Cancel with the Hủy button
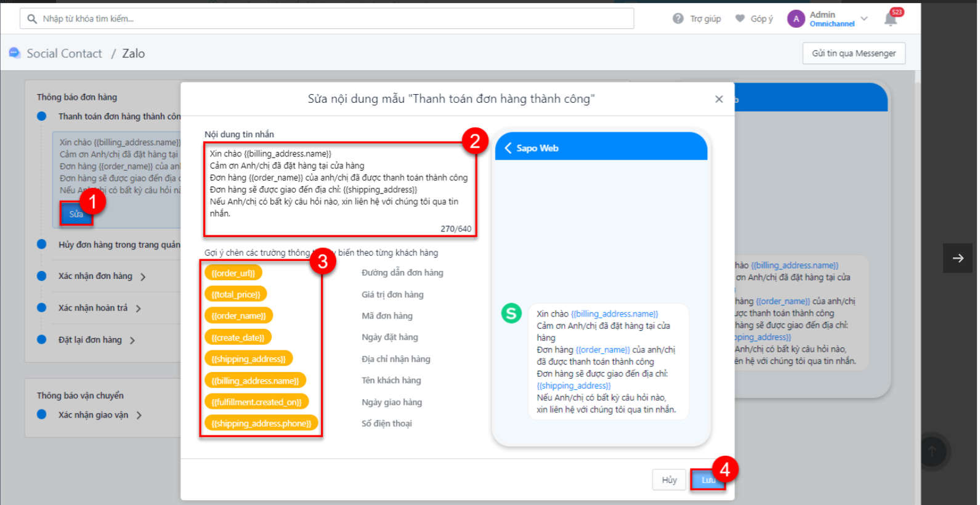980x505 pixels. [x=670, y=480]
